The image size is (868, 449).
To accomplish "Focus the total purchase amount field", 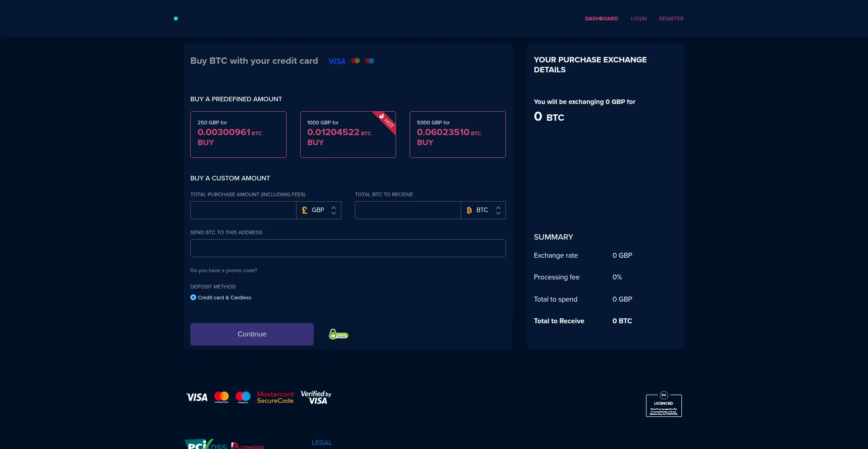I will click(x=243, y=210).
